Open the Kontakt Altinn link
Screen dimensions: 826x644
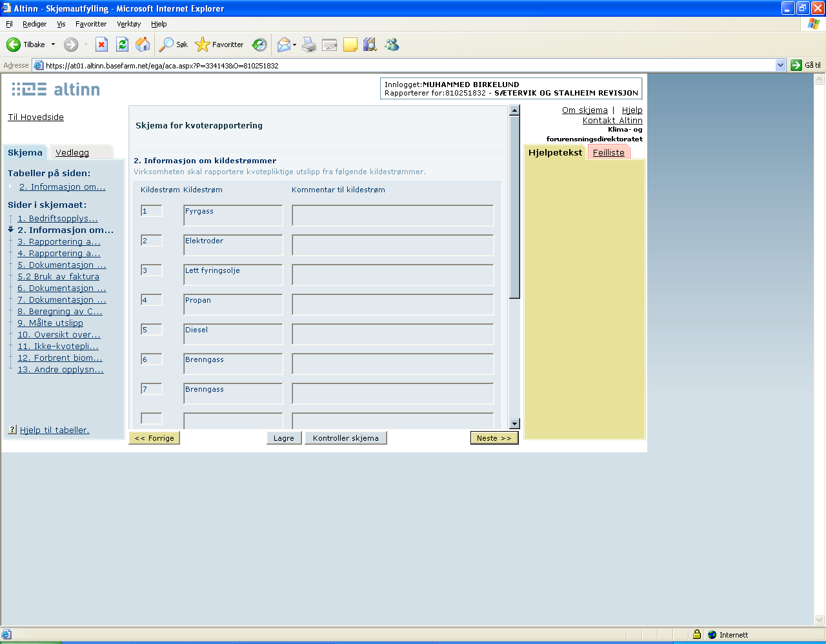tap(612, 120)
